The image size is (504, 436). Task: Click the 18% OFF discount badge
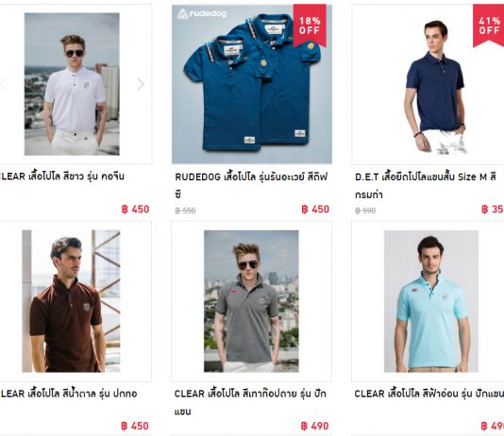[x=310, y=25]
